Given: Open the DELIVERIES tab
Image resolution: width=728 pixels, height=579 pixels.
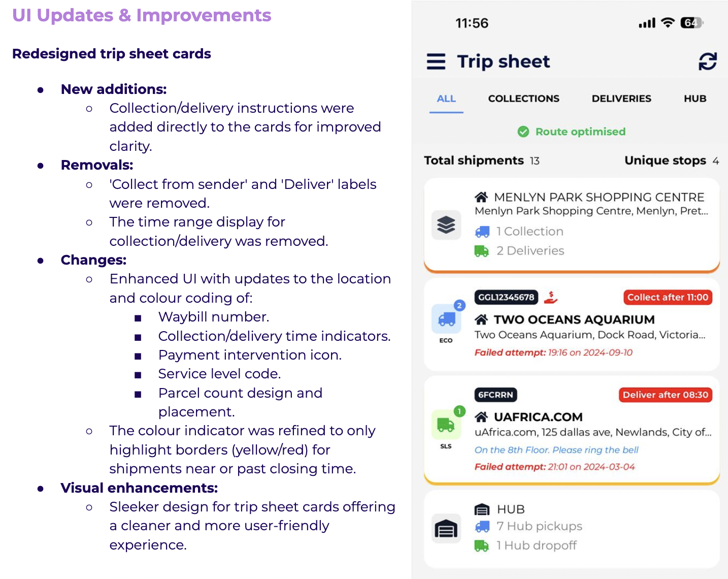Looking at the screenshot, I should 621,99.
